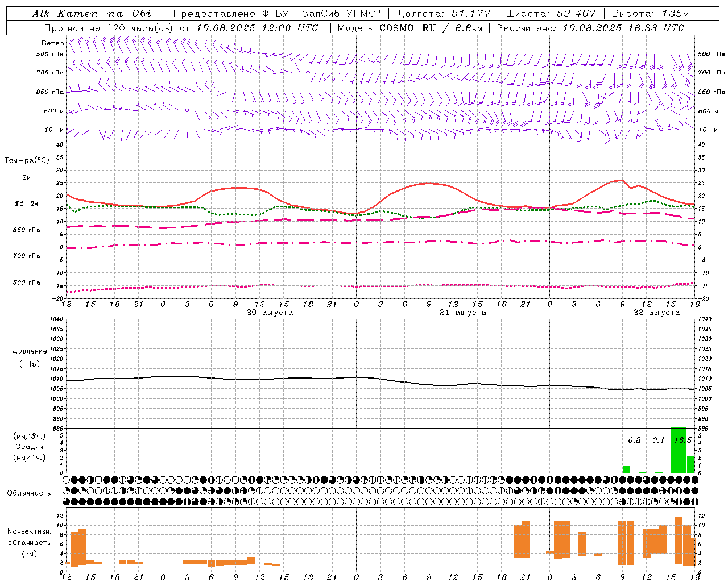
Task: Click the '22 августа' date label
Action: pos(656,313)
